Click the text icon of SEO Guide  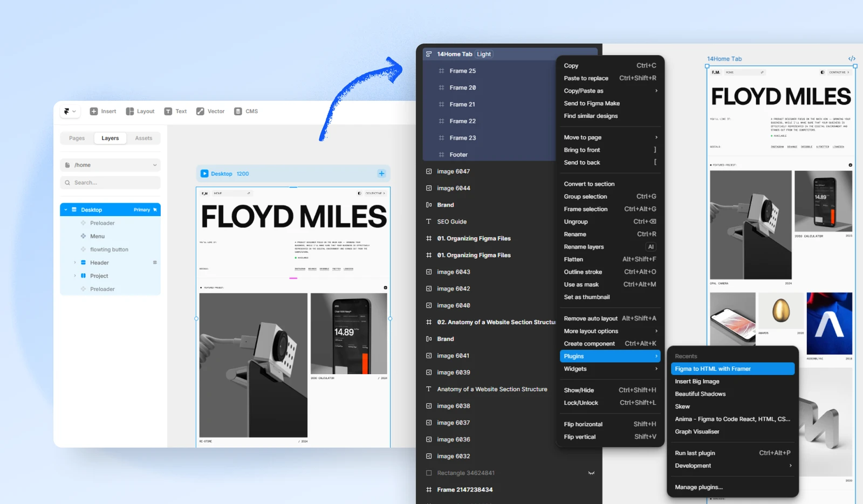pyautogui.click(x=429, y=222)
